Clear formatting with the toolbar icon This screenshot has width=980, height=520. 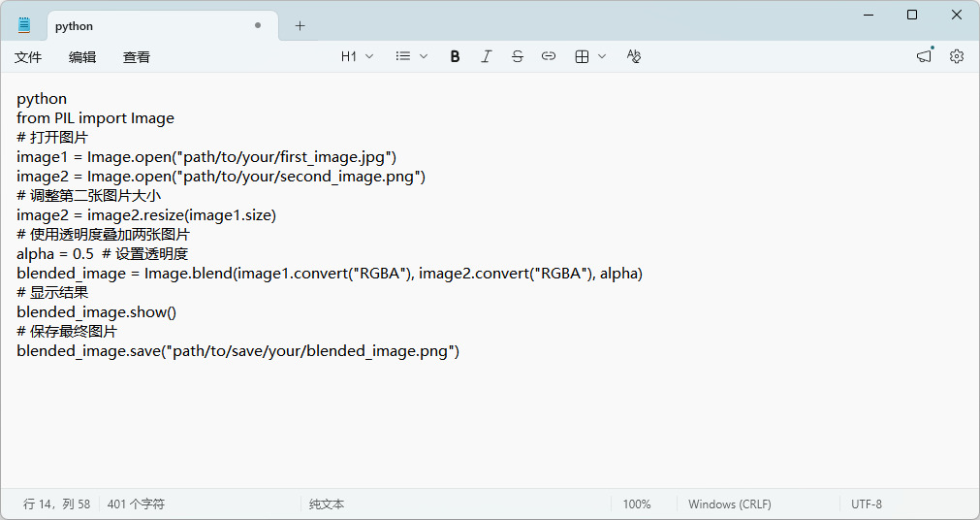tap(634, 56)
